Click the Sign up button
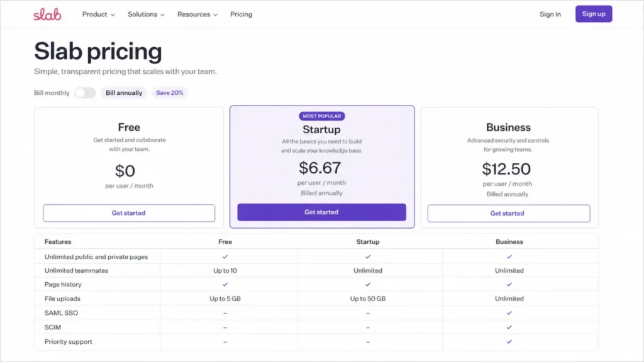644x362 pixels. click(x=594, y=14)
